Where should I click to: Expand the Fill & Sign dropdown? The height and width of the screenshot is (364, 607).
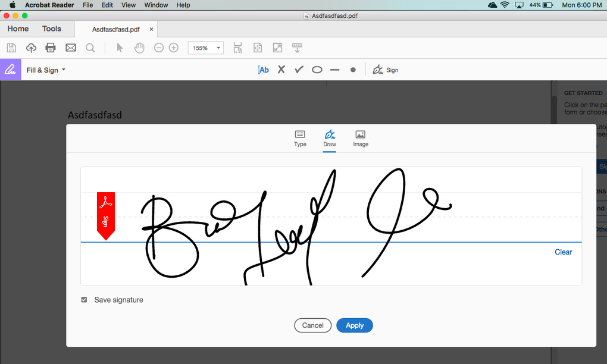click(x=46, y=70)
